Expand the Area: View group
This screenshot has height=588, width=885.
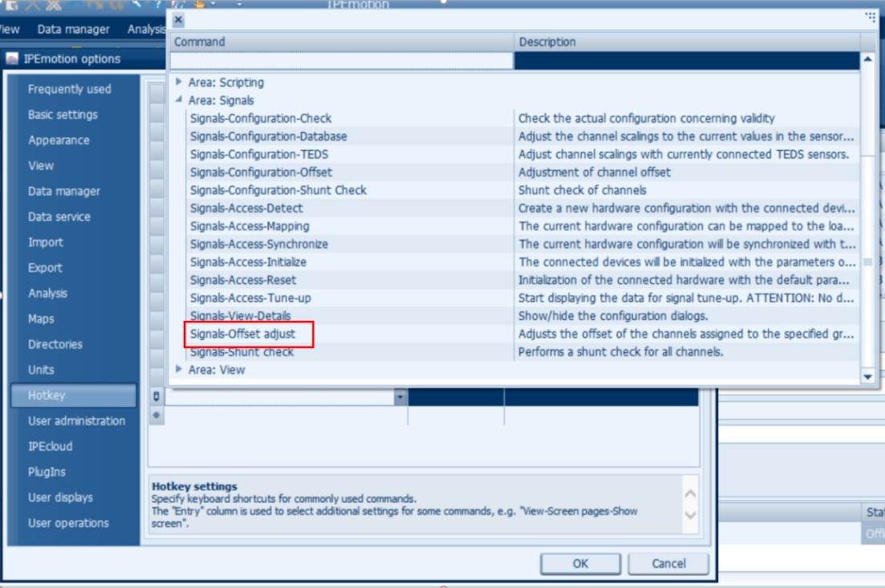[178, 369]
